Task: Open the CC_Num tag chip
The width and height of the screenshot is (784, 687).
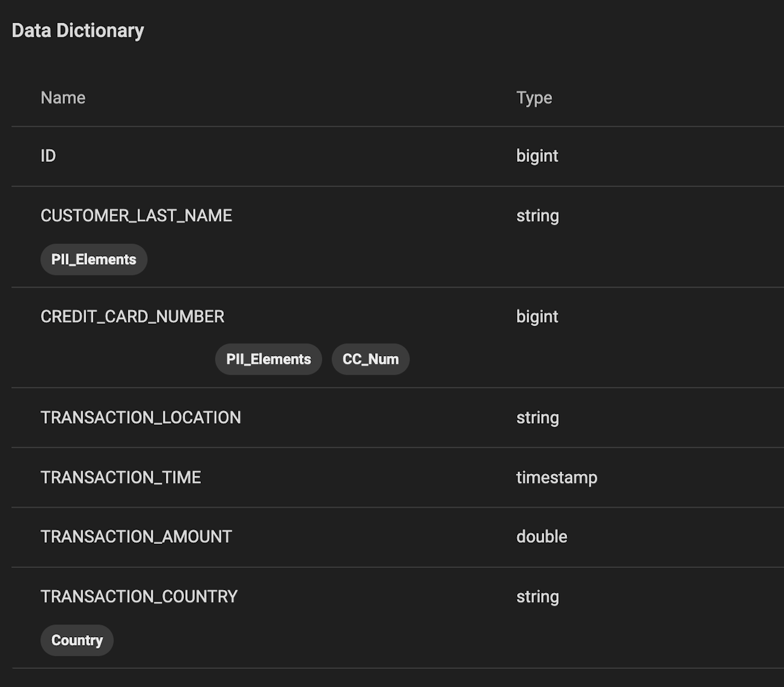Action: click(x=370, y=359)
